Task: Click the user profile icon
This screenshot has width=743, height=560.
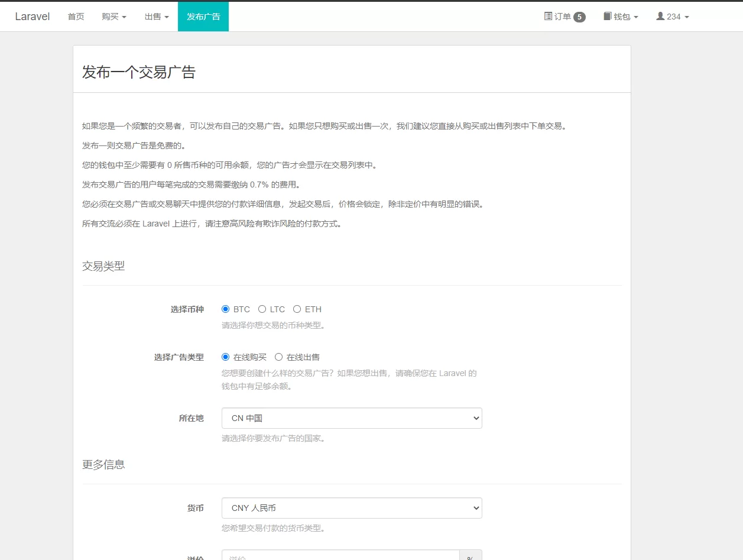Action: [x=660, y=17]
